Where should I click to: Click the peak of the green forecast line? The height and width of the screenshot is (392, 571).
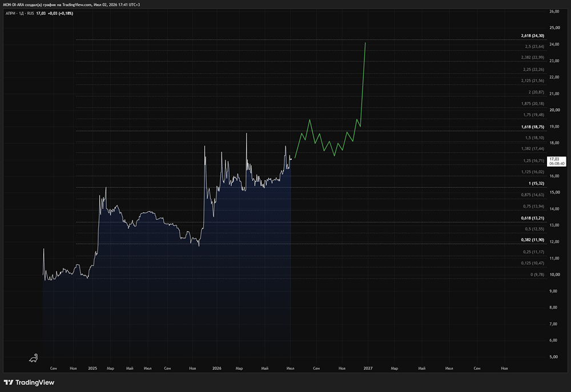click(365, 43)
